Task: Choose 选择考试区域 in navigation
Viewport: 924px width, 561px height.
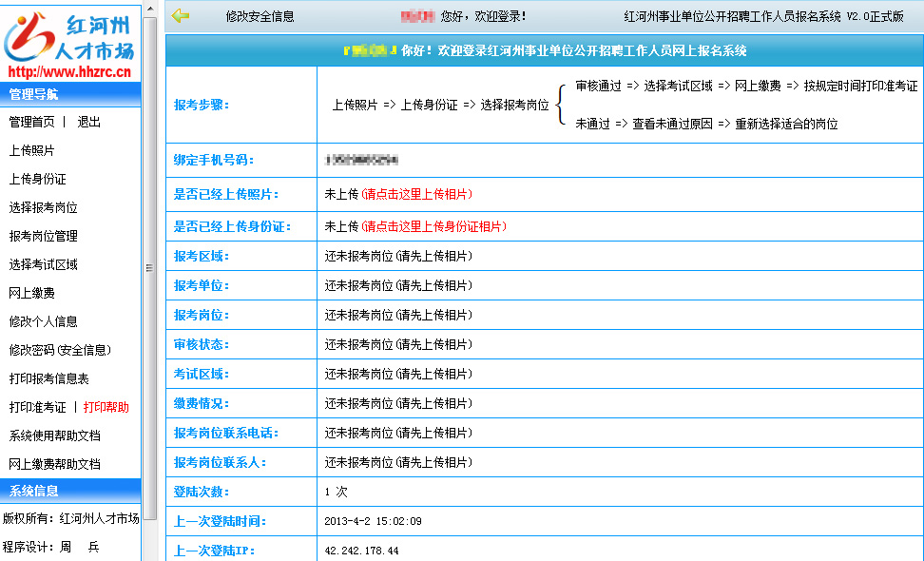Action: (x=43, y=264)
